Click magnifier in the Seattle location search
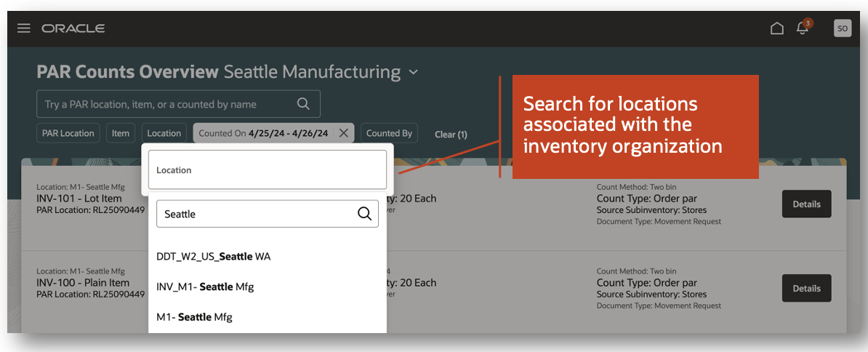Screen dimensions: 868x352 click(x=364, y=214)
